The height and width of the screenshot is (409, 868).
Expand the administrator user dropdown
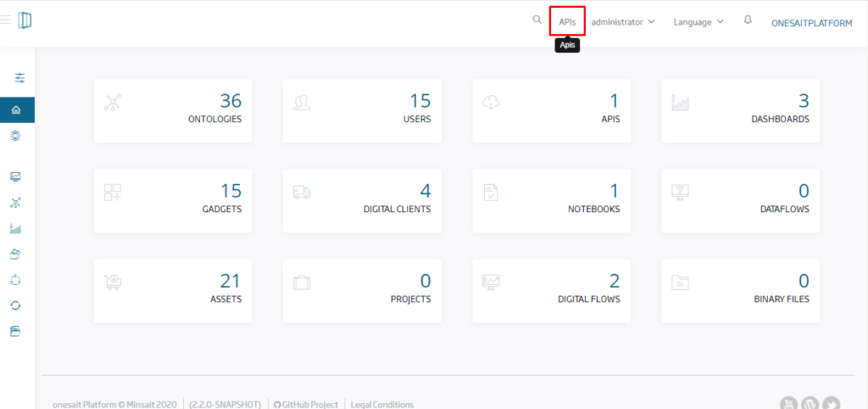[623, 22]
